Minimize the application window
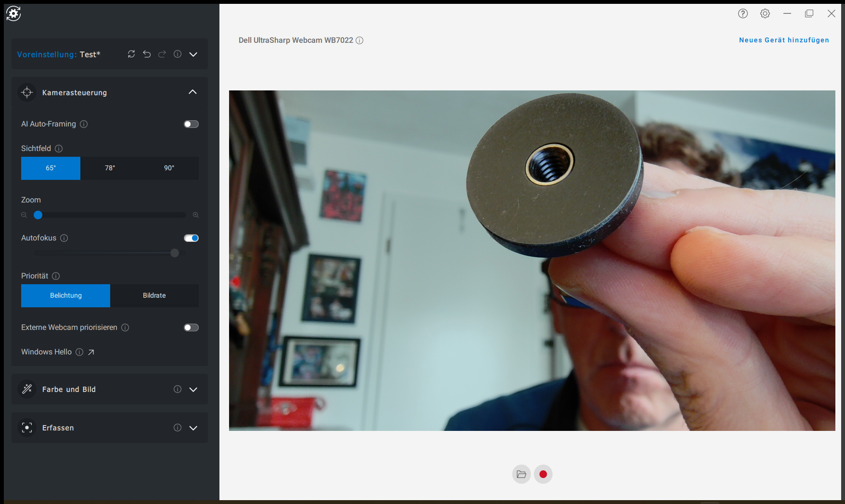This screenshot has height=504, width=845. (787, 13)
